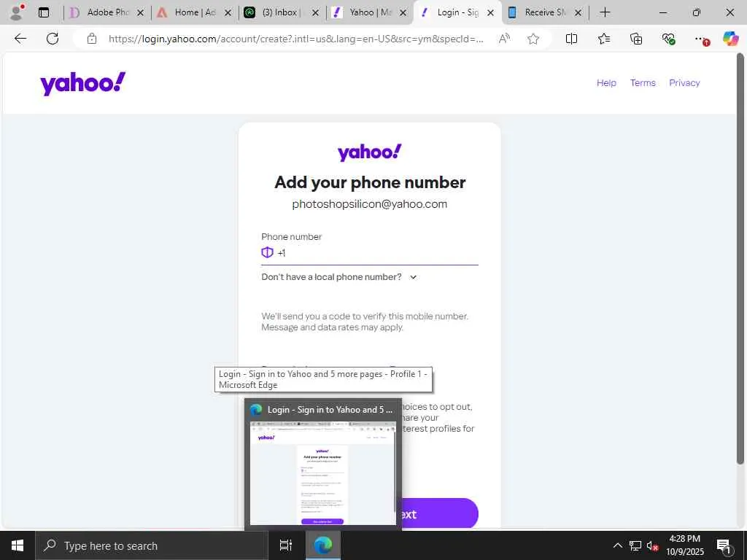Open the Favorites list icon
747x560 pixels.
603,39
